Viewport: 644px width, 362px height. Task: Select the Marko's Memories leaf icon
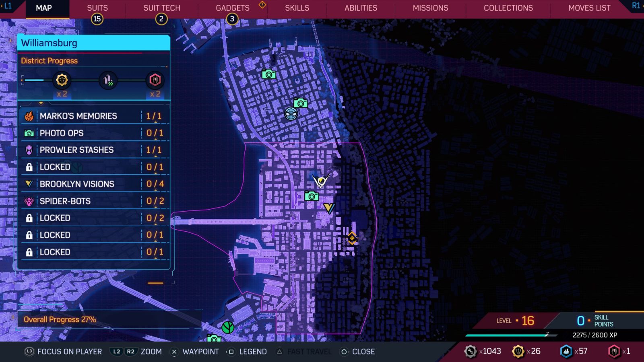[28, 115]
